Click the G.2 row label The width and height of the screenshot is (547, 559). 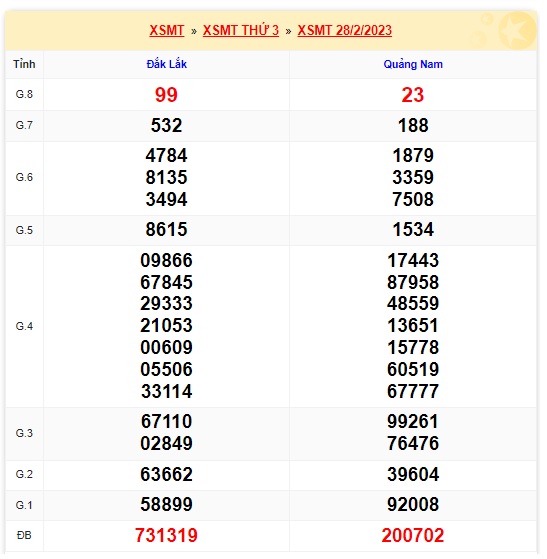pyautogui.click(x=24, y=475)
